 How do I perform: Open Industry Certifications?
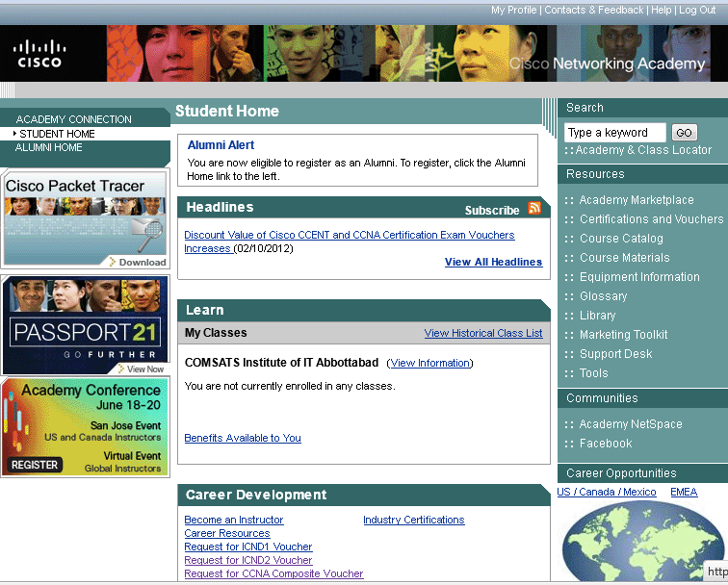point(414,520)
